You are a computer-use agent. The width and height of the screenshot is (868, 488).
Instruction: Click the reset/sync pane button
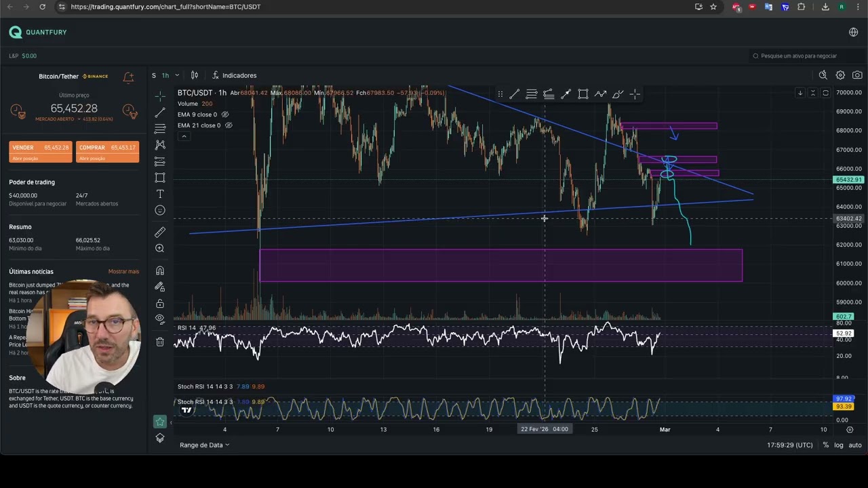825,93
